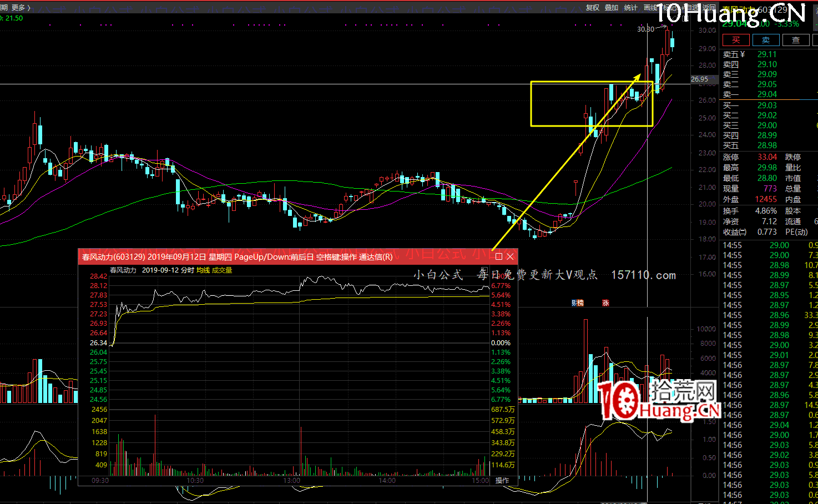
Task: Click the 21.50 indicator value at top left
Action: pyautogui.click(x=14, y=18)
